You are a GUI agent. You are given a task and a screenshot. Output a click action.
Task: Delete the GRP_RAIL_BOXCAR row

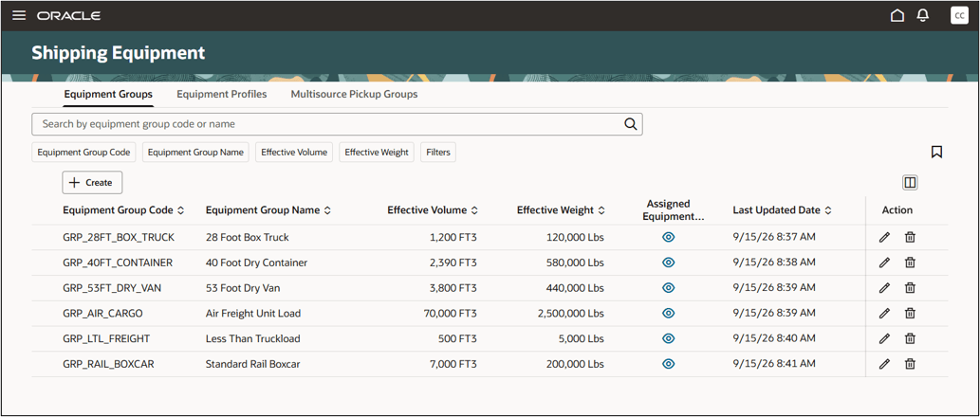pos(910,364)
